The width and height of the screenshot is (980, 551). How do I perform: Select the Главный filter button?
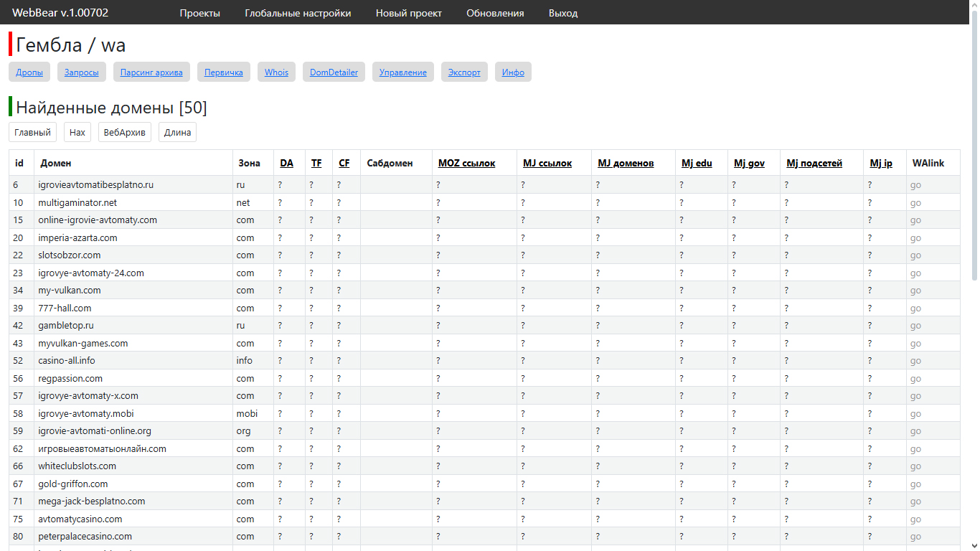click(32, 133)
